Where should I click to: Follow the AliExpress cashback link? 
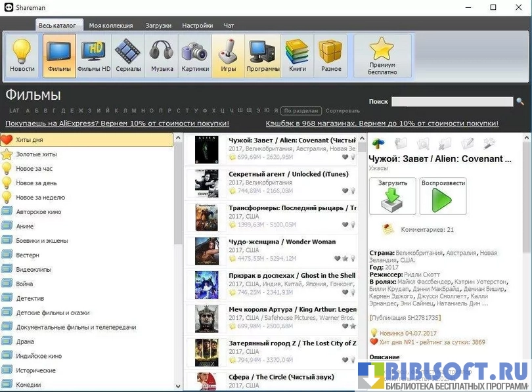pos(117,123)
